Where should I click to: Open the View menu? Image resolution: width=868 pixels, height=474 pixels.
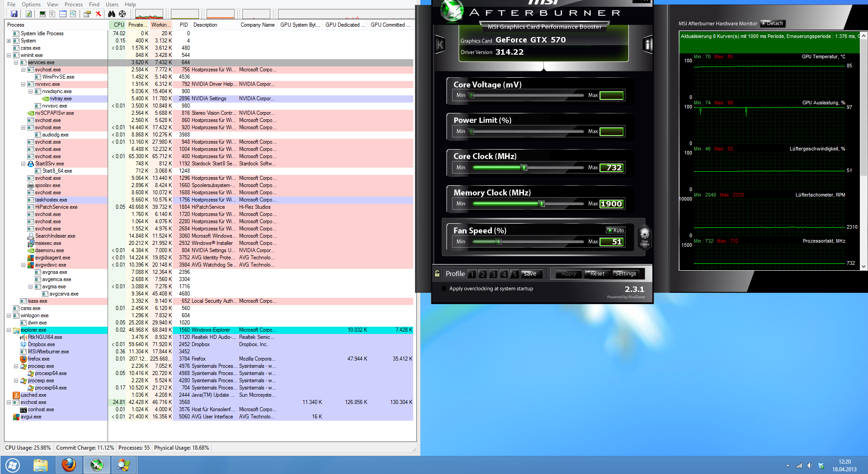[x=52, y=5]
